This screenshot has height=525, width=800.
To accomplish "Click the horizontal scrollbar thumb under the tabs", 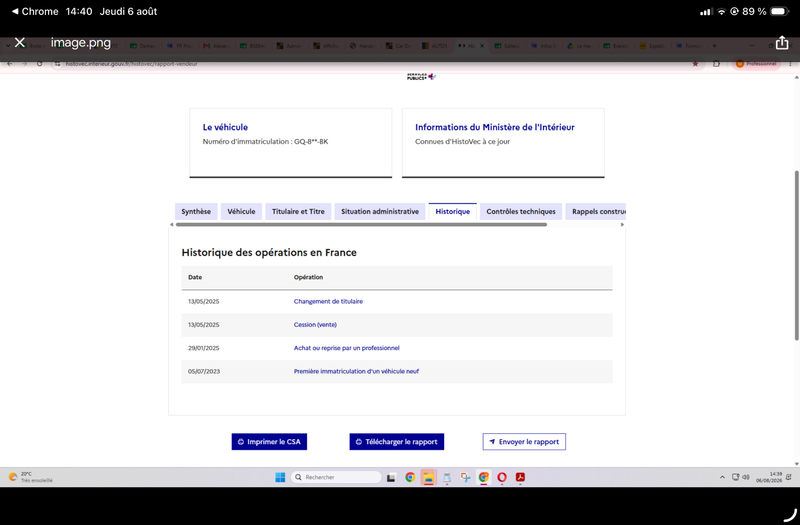I will (x=361, y=224).
